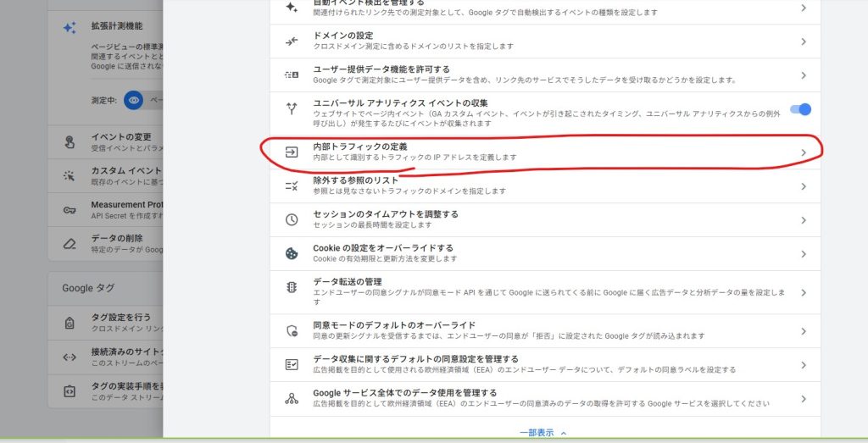Click the cookie icon beside Cookie settings
Screen dimensions: 868x443
(292, 253)
